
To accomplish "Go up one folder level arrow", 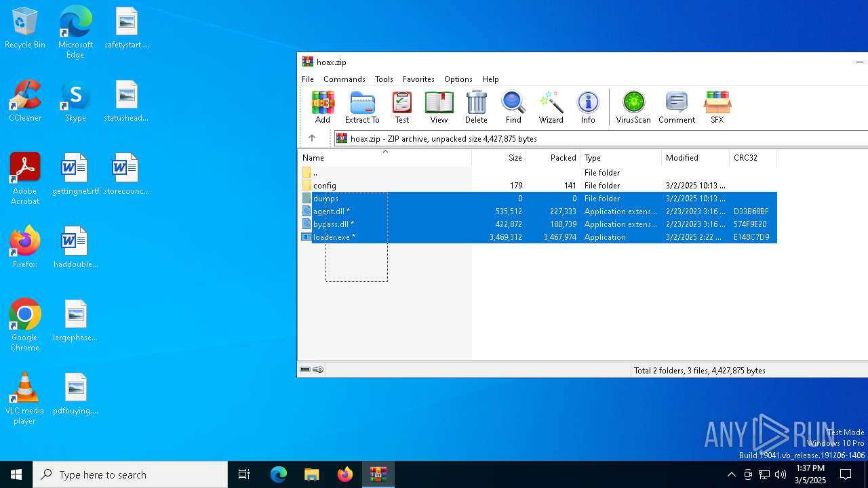I will click(312, 138).
